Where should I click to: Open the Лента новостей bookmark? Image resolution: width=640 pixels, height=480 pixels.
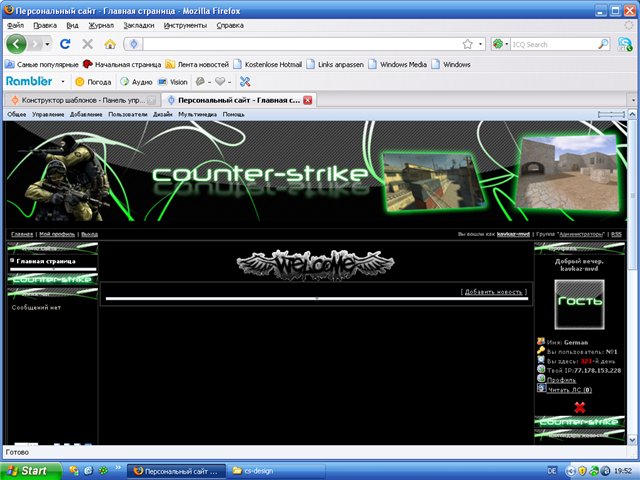[198, 64]
